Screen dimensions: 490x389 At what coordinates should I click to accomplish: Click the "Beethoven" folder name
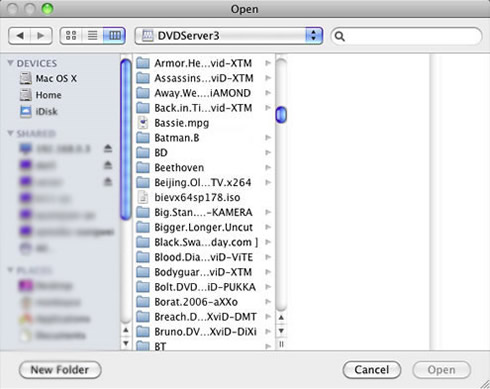pos(179,167)
